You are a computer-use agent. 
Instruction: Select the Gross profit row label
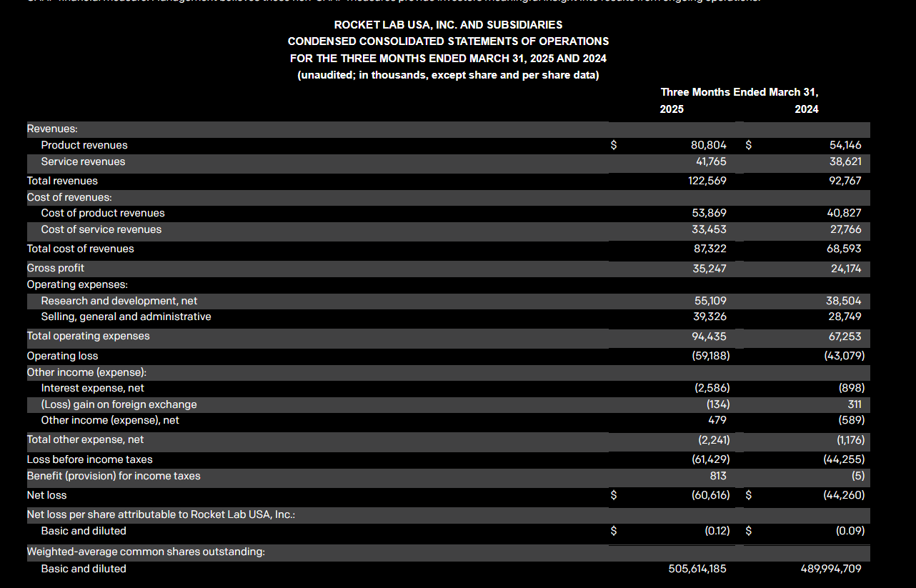click(x=56, y=268)
